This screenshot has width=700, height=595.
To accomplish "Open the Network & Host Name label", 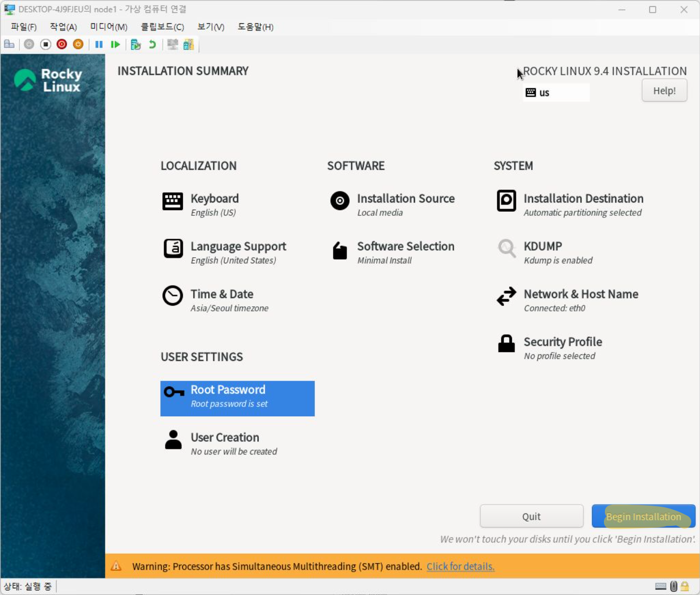I will pyautogui.click(x=581, y=294).
